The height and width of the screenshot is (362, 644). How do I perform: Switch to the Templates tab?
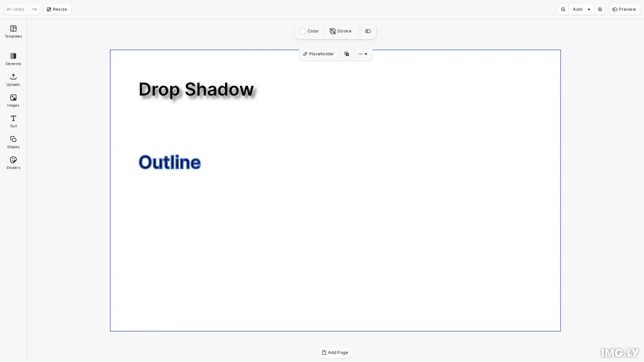pos(13,32)
